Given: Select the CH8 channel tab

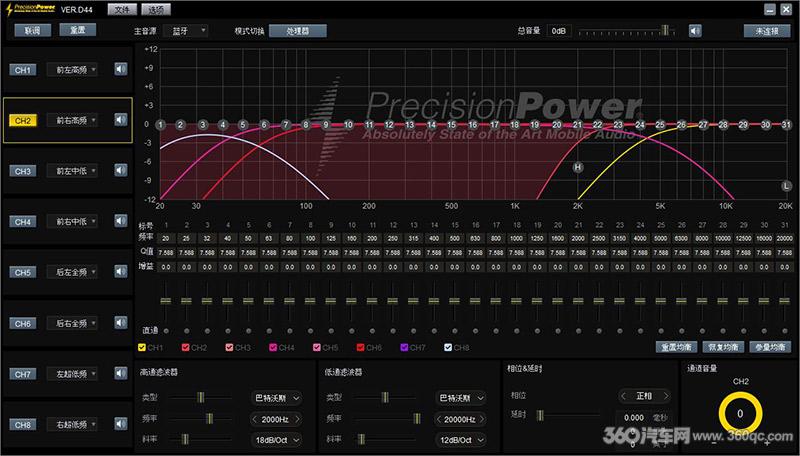Looking at the screenshot, I should (22, 425).
